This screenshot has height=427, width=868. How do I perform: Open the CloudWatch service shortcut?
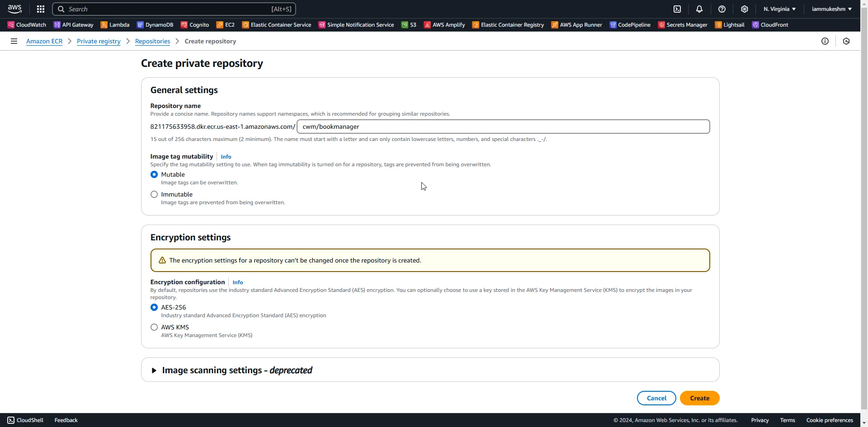click(x=26, y=25)
